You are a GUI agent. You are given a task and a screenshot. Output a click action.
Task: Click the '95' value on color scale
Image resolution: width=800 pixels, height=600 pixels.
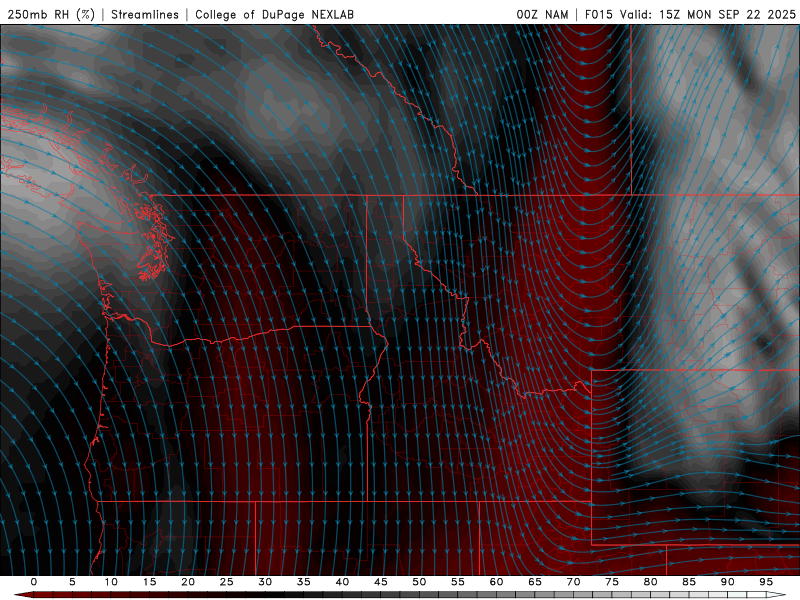766,582
